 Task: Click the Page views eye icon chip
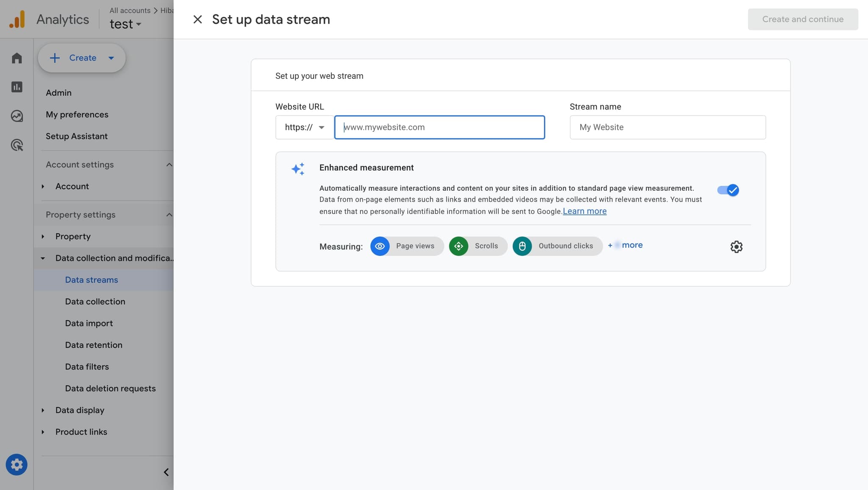pyautogui.click(x=380, y=246)
